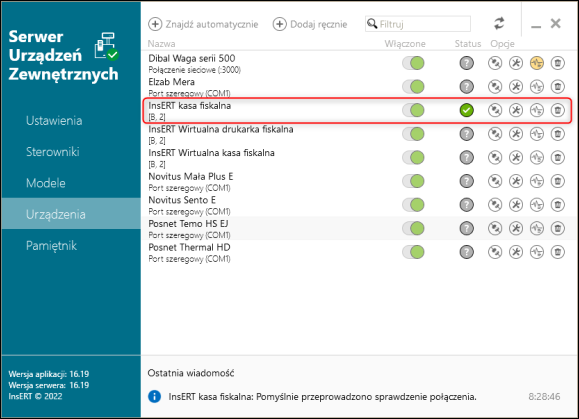Image resolution: width=579 pixels, height=419 pixels.
Task: Click the refresh arrows icon
Action: (x=499, y=24)
